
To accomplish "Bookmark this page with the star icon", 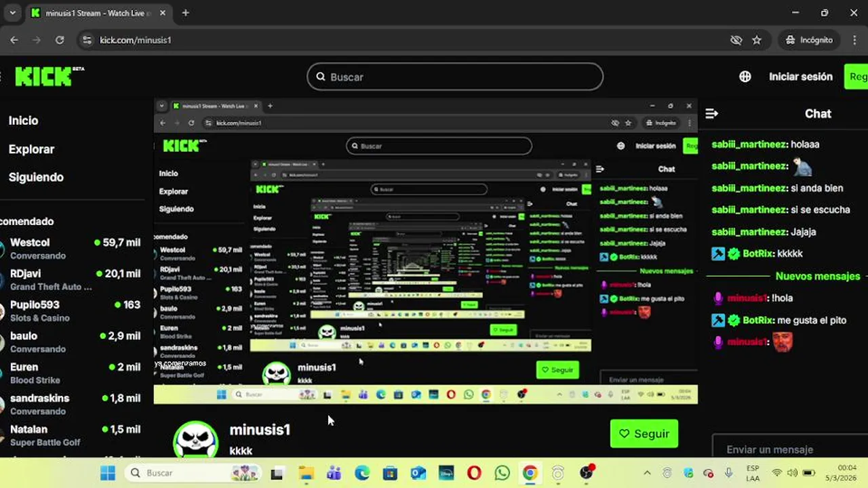I will (x=757, y=40).
